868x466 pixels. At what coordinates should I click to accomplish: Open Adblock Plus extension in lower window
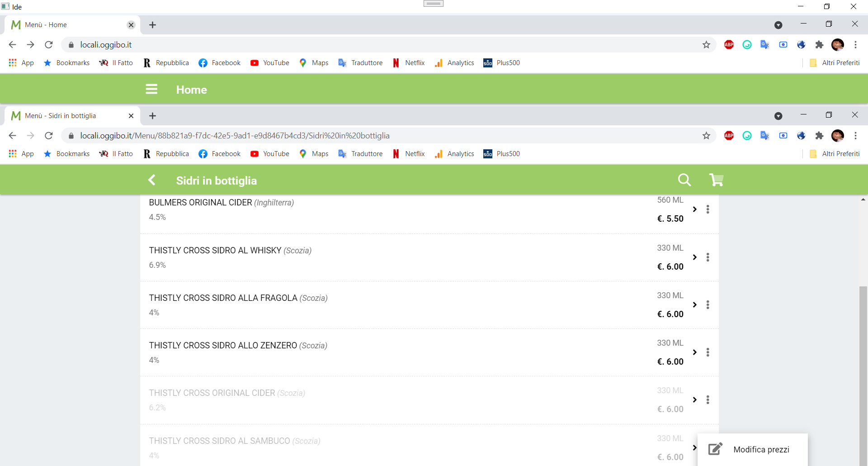[x=729, y=135]
